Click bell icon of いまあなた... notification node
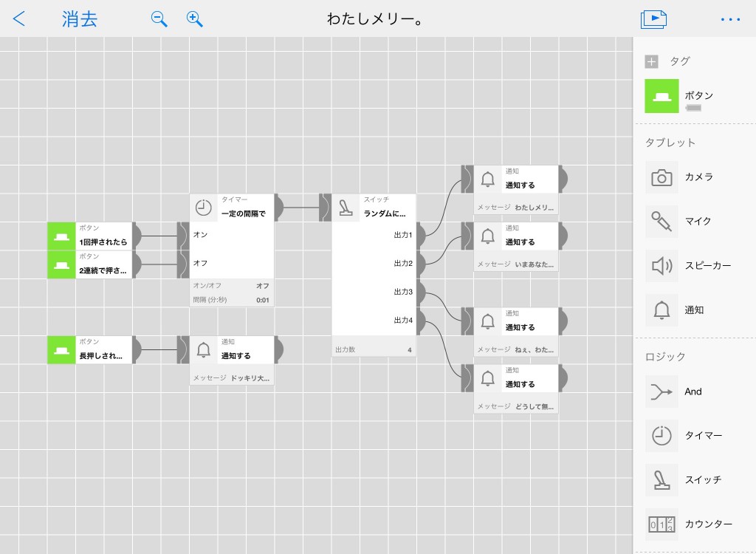The height and width of the screenshot is (554, 756). [488, 236]
